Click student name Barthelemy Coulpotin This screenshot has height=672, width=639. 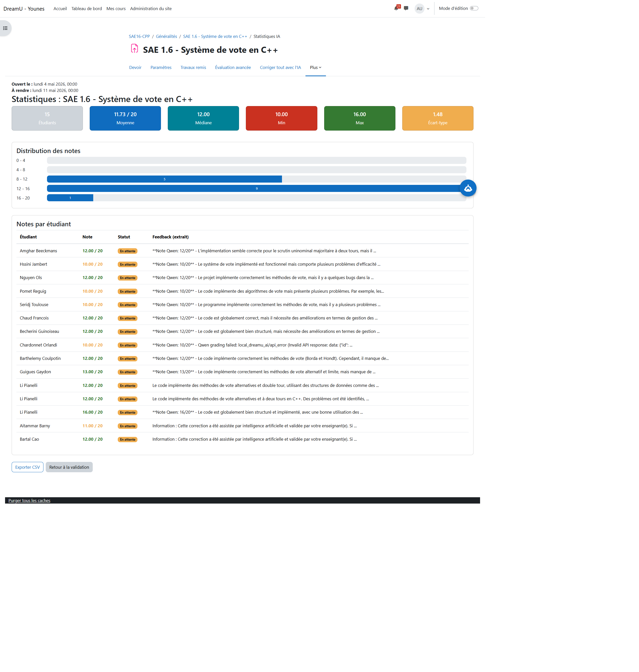tap(40, 358)
